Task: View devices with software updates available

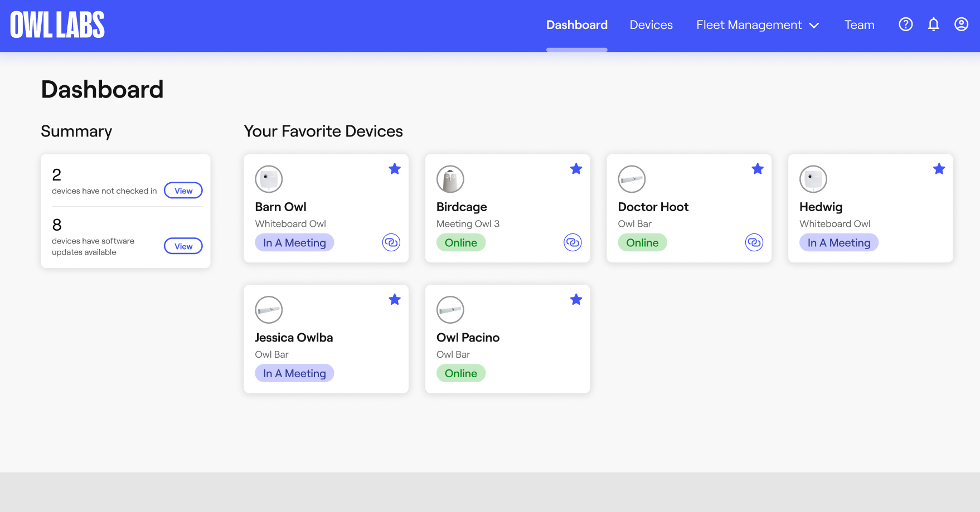Action: coord(183,246)
